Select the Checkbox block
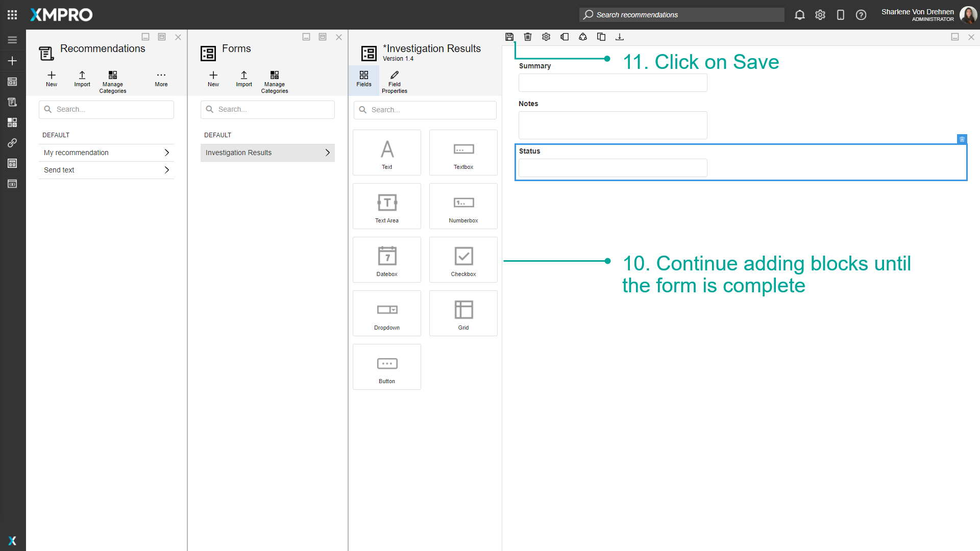Image resolution: width=980 pixels, height=551 pixels. click(x=463, y=259)
